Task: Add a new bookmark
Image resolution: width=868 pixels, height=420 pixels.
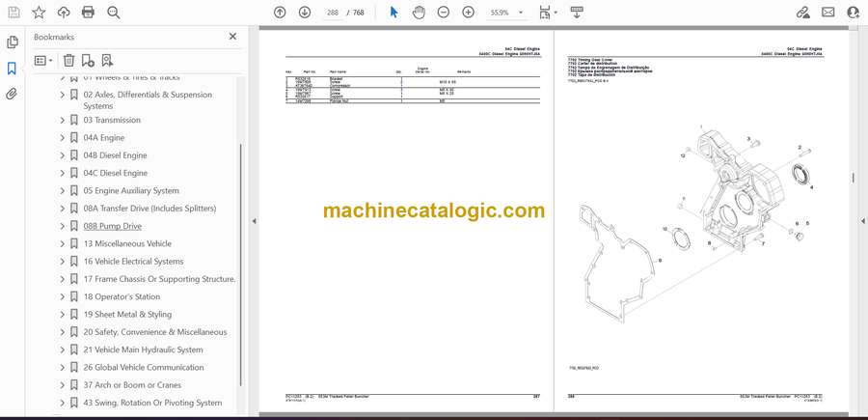Action: [88, 61]
